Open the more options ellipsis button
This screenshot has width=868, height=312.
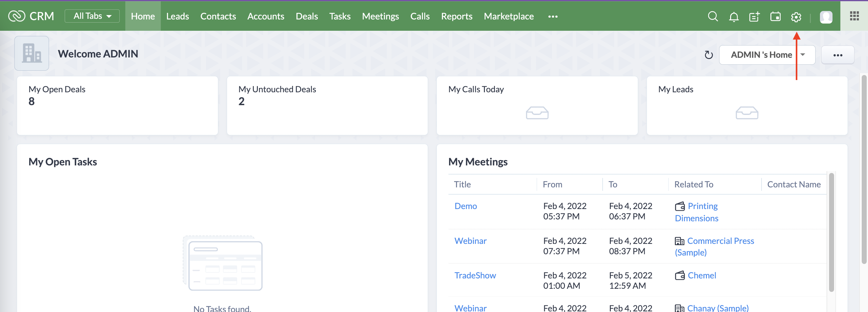pos(838,55)
